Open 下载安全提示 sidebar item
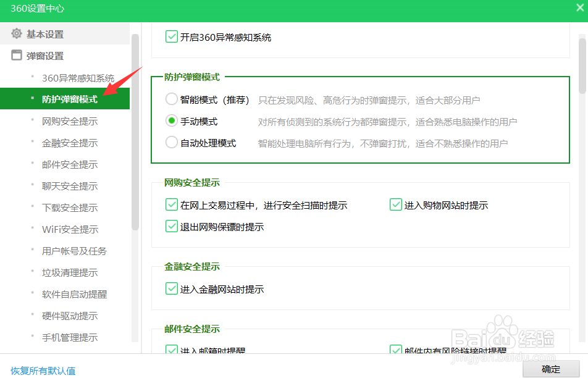This screenshot has height=378, width=588. click(x=70, y=208)
